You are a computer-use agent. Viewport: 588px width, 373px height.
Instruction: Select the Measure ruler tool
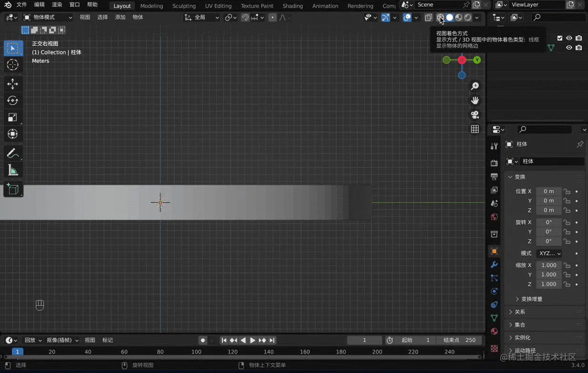coord(13,170)
